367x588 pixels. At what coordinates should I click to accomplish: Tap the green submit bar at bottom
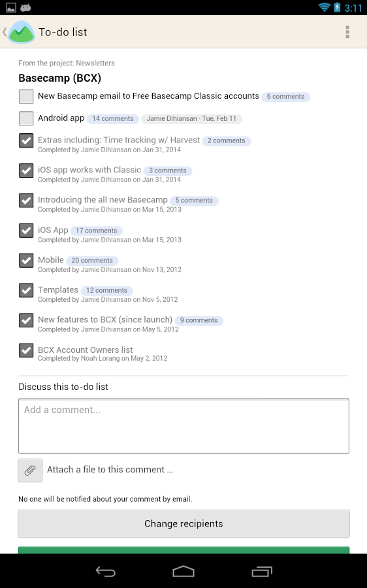[183, 549]
